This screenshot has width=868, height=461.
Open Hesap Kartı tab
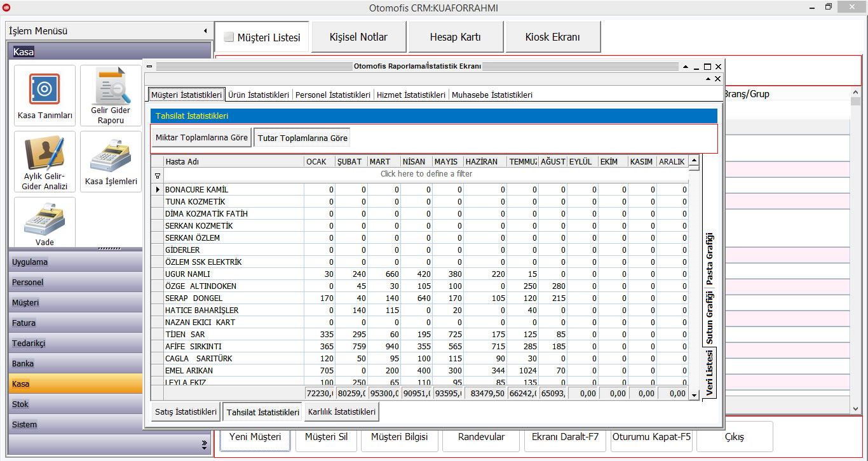click(x=456, y=37)
